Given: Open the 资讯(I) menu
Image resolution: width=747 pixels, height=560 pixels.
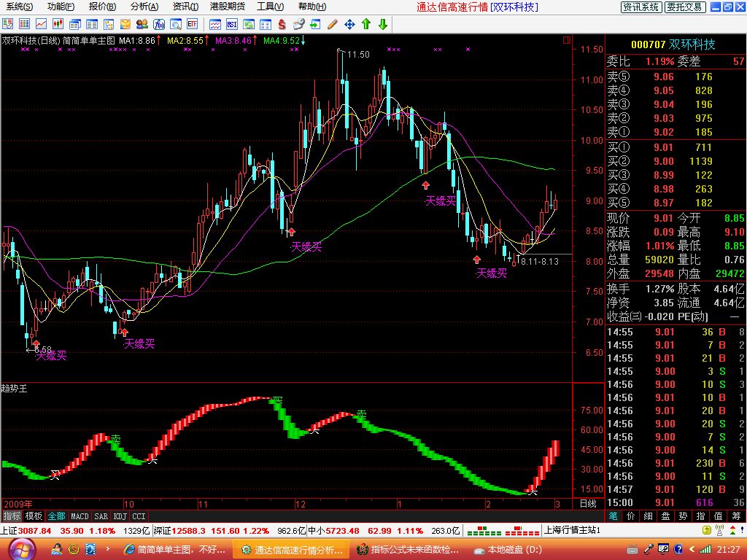Looking at the screenshot, I should pos(186,7).
